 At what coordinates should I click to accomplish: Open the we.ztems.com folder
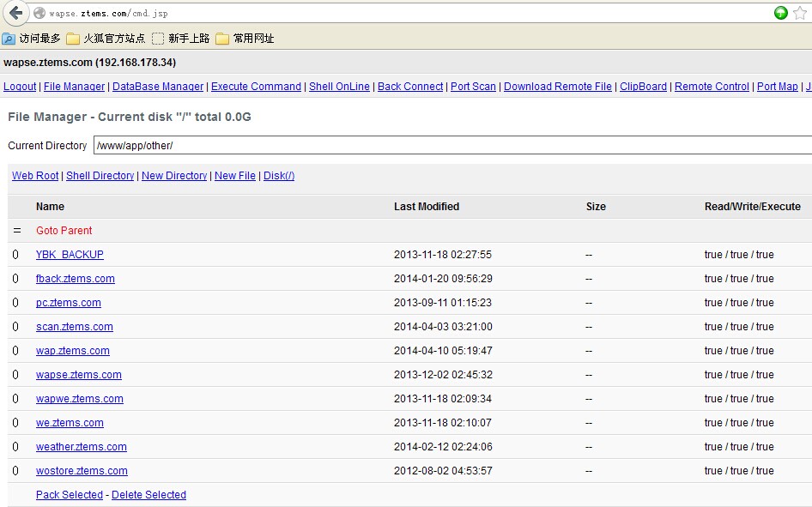click(x=70, y=423)
